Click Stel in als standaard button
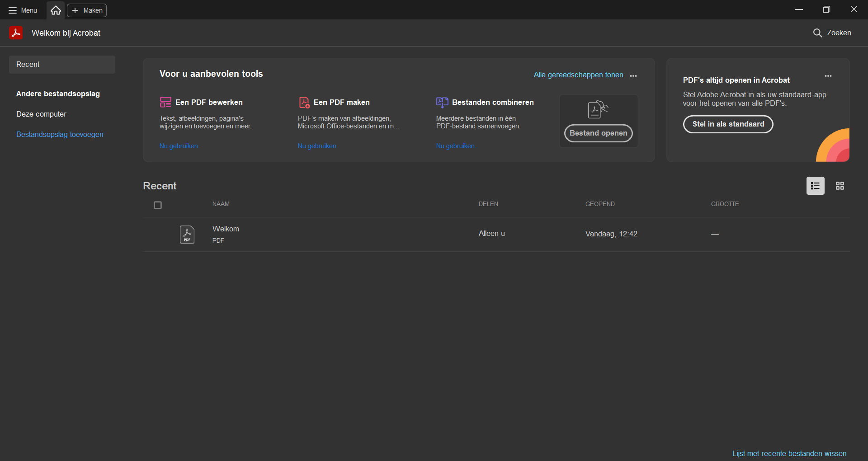The image size is (868, 461). coord(728,124)
